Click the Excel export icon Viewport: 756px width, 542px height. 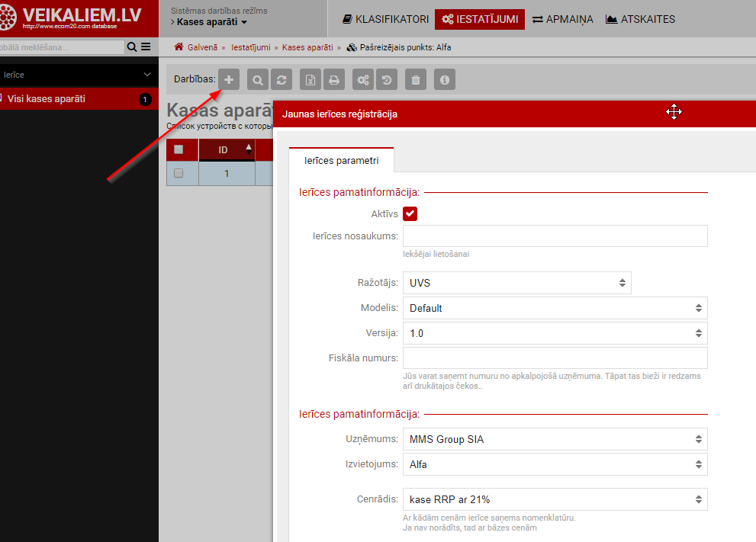pos(310,79)
